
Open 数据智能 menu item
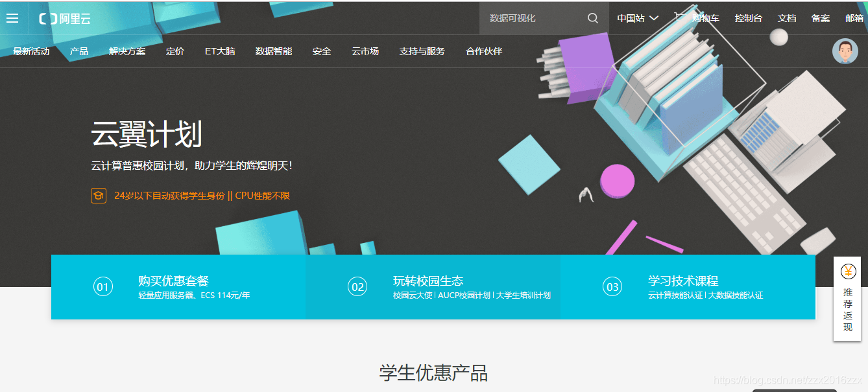(x=274, y=51)
